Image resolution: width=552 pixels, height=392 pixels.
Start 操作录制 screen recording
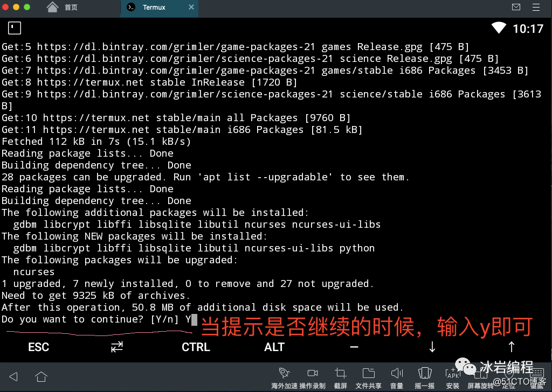point(312,373)
